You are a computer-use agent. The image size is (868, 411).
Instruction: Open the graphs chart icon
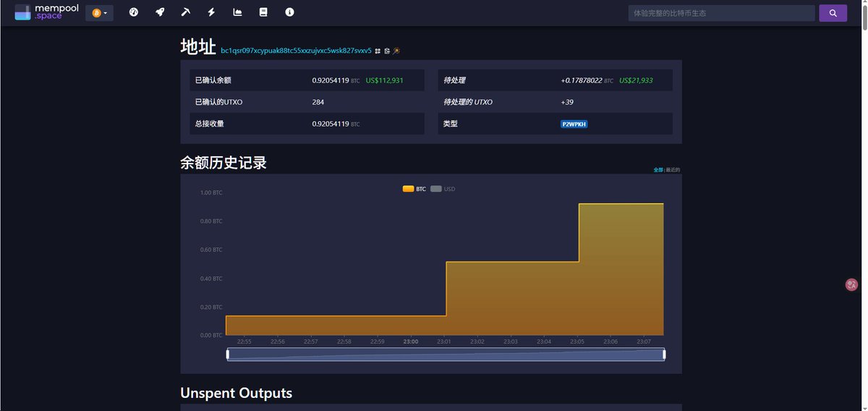point(237,12)
